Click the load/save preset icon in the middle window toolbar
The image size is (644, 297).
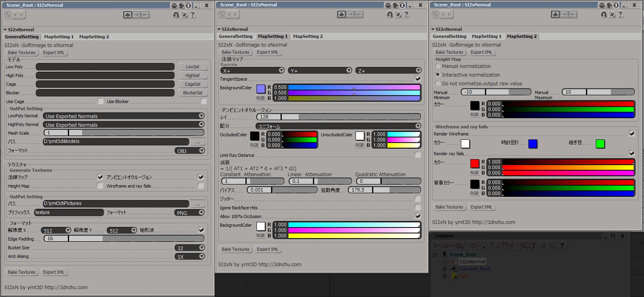point(398,14)
